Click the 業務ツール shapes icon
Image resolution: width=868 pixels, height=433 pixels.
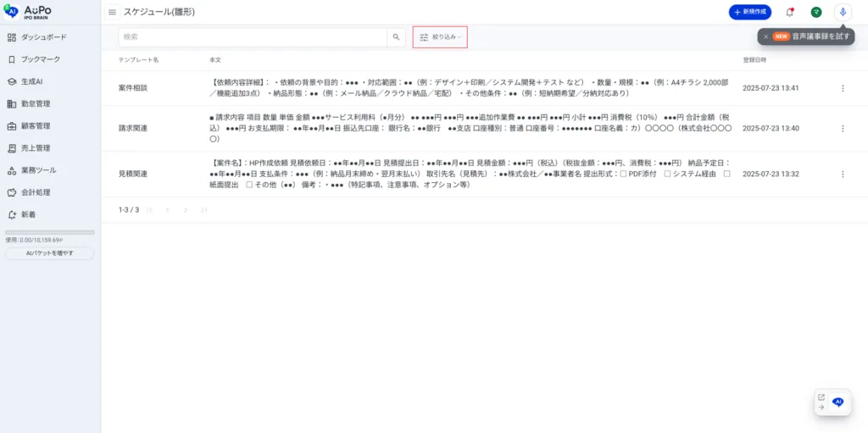[x=12, y=170]
